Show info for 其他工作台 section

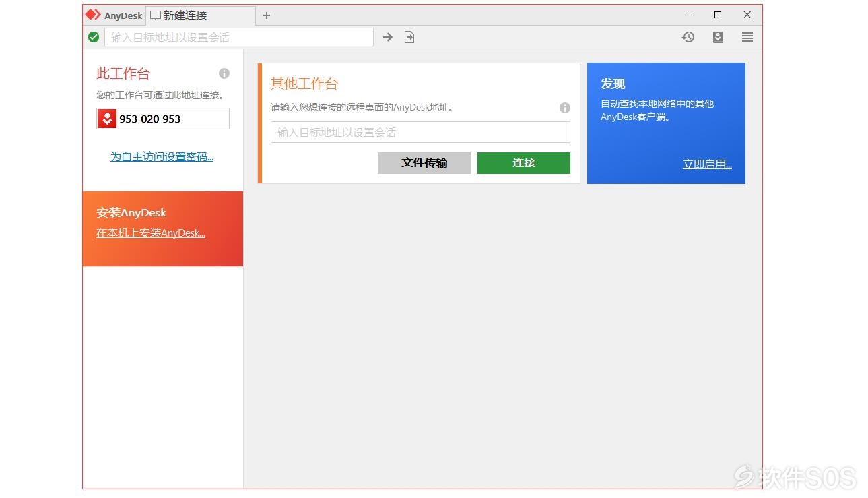click(565, 108)
